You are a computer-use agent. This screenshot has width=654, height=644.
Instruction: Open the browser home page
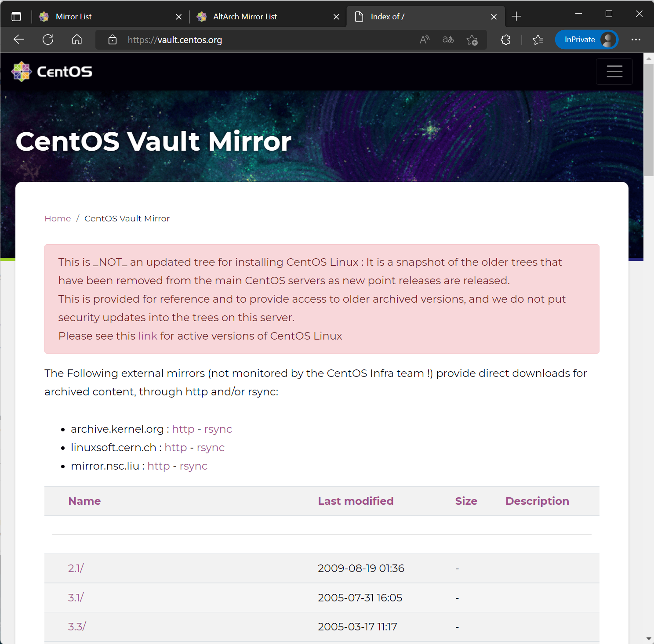(77, 40)
